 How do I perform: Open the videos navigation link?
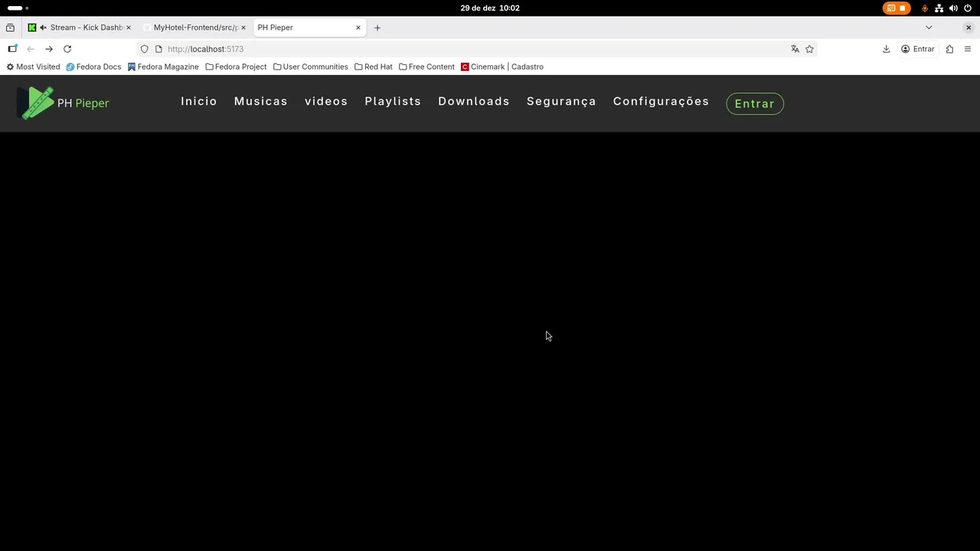tap(326, 101)
